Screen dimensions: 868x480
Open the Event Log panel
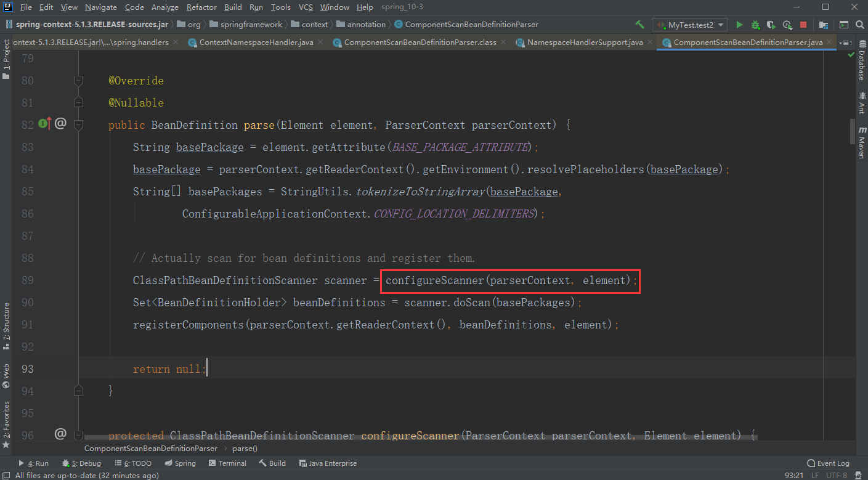[828, 463]
